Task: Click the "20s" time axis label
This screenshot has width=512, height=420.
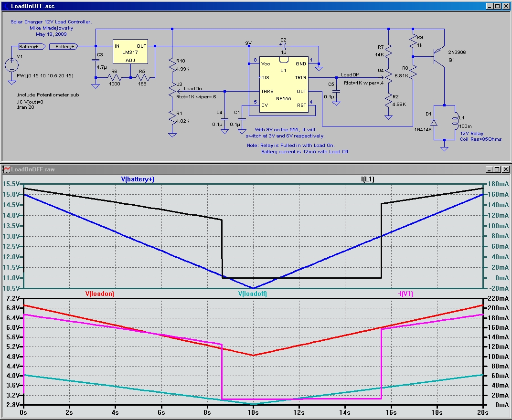Action: 483,412
